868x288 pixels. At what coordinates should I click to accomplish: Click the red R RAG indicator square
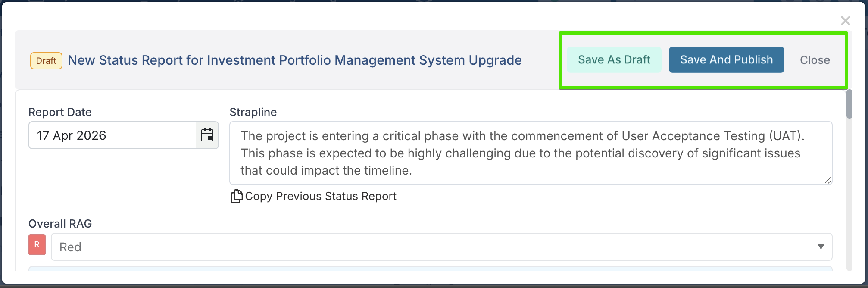(x=37, y=245)
